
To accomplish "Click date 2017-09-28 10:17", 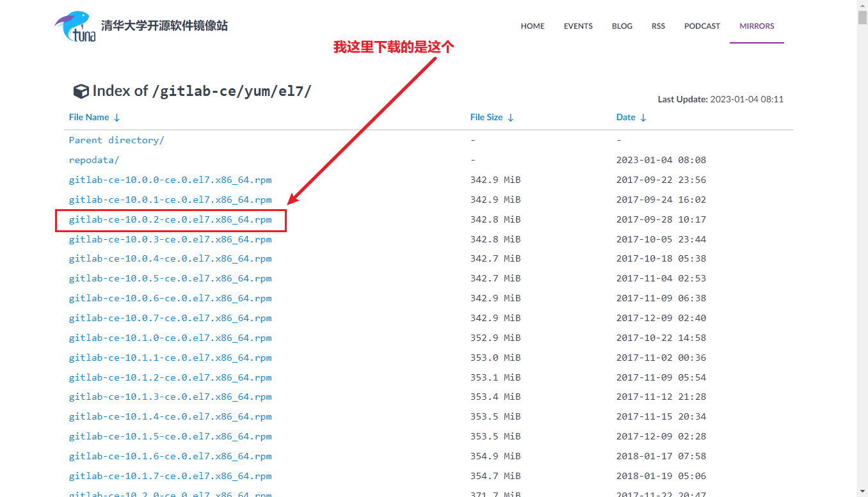I will pyautogui.click(x=661, y=219).
